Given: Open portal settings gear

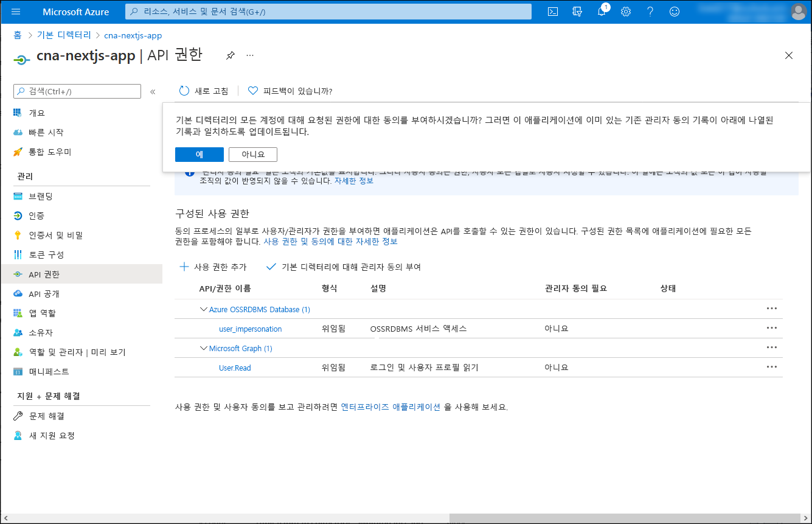Looking at the screenshot, I should click(626, 12).
